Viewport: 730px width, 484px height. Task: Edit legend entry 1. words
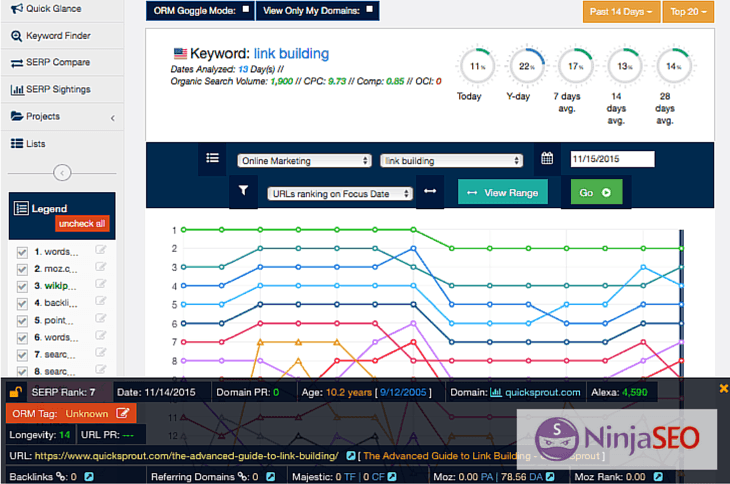101,250
